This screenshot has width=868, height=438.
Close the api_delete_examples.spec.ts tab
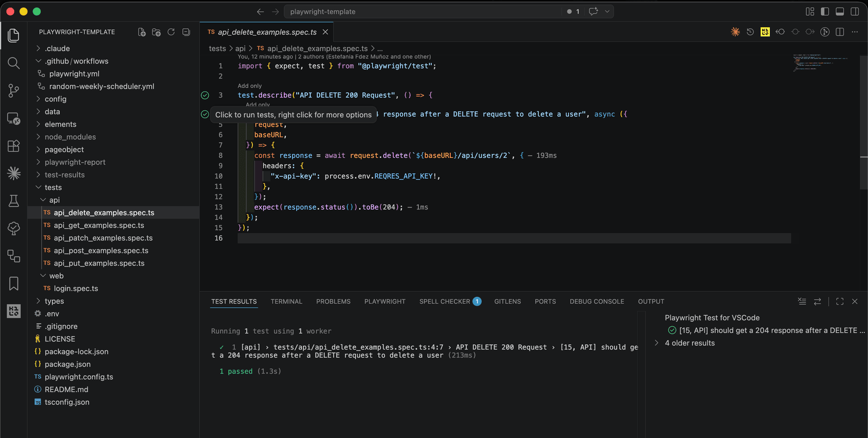click(325, 32)
